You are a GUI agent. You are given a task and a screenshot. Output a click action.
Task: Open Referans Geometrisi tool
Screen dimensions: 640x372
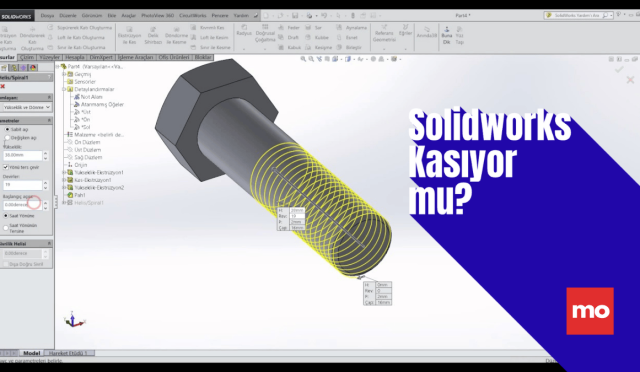coord(384,33)
